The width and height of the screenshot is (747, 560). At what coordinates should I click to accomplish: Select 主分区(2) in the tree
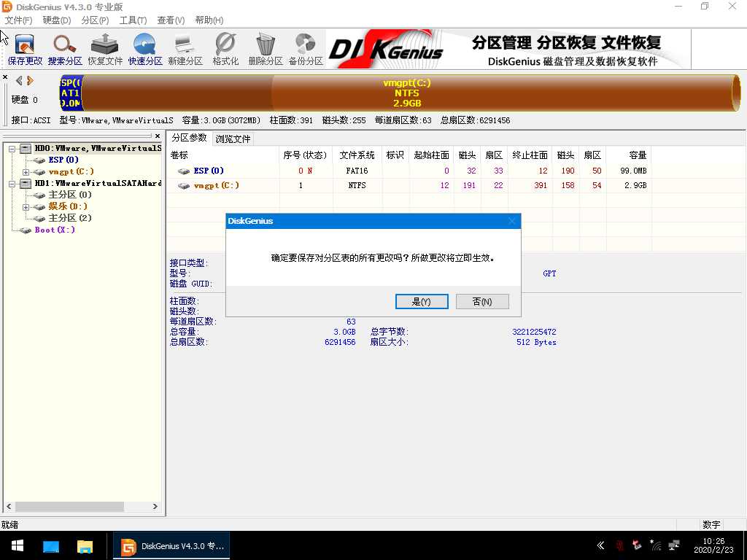70,217
